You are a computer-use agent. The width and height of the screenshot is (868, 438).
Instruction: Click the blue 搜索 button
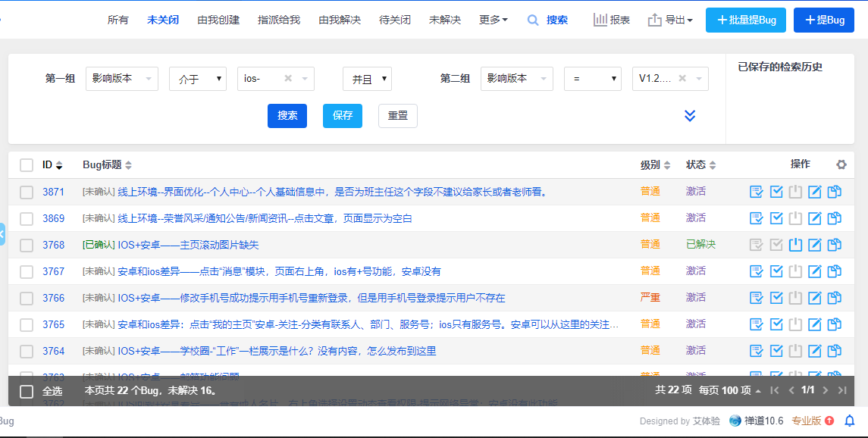287,116
